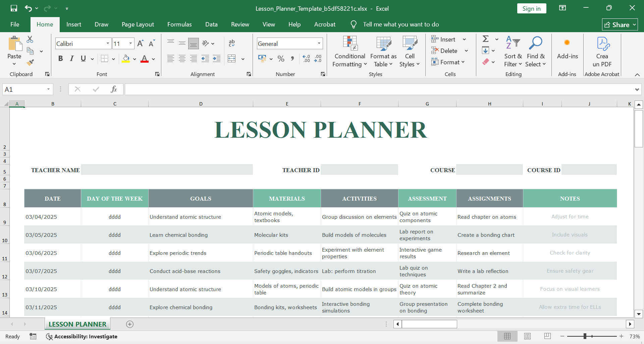Create a PDF with Adobe Acrobat
Viewport: 644px width, 344px height.
(602, 51)
